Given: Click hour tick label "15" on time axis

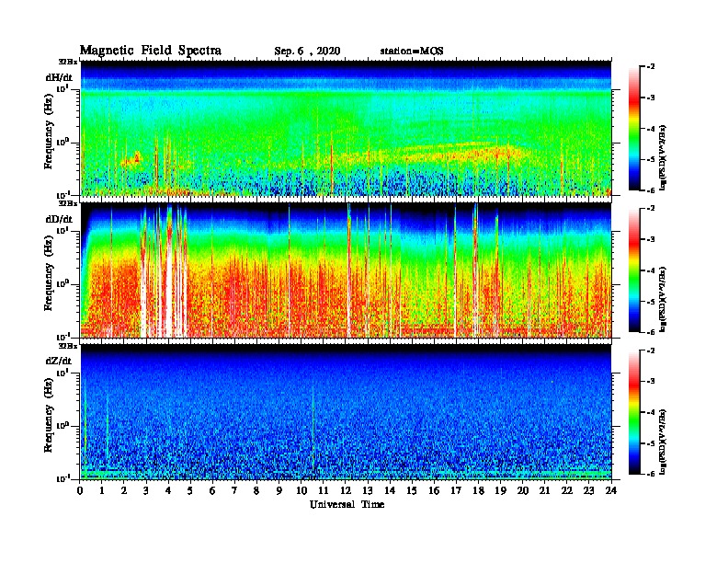Looking at the screenshot, I should (412, 491).
